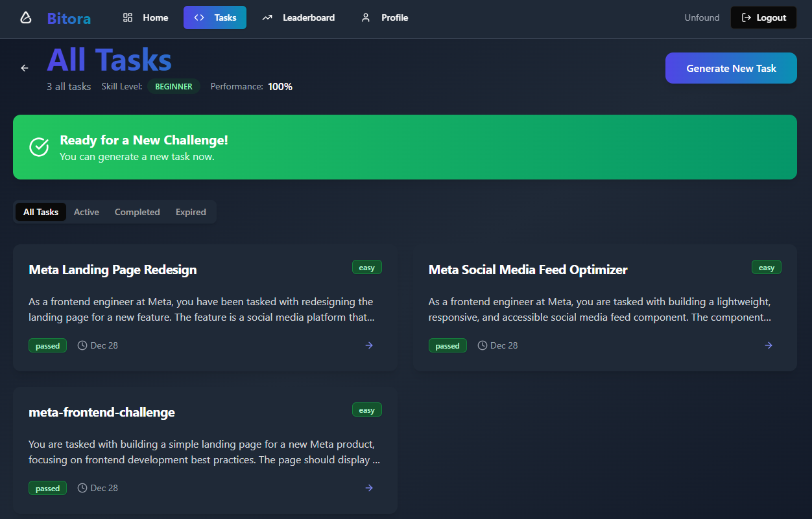Click the passed badge on meta-frontend-challenge
Screen dimensions: 812x519
(47, 488)
